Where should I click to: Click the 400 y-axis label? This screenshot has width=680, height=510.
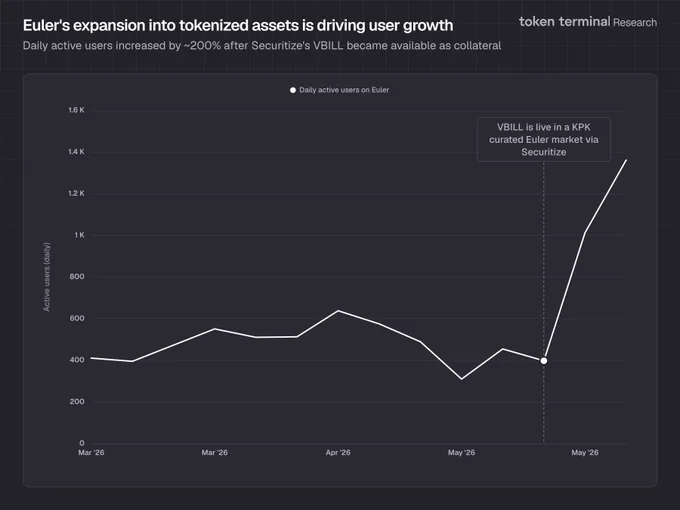point(77,360)
